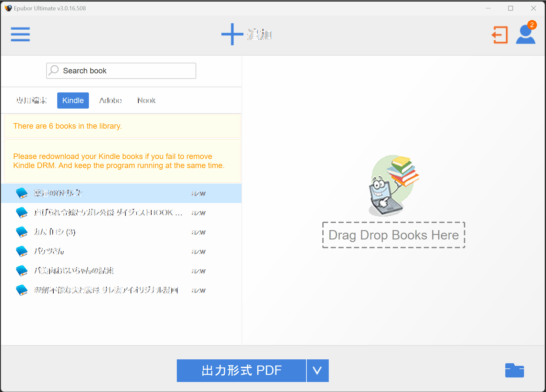This screenshot has width=546, height=392.
Task: Click the orange export arrow icon
Action: pyautogui.click(x=500, y=35)
